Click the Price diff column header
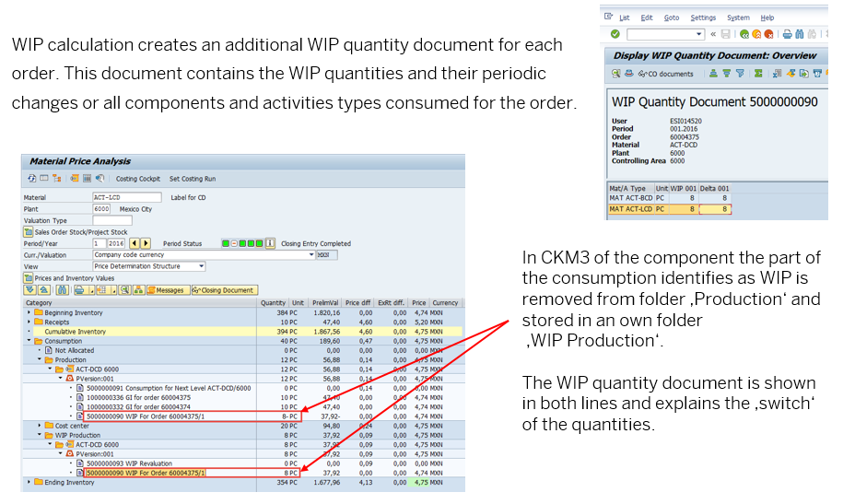 357,303
